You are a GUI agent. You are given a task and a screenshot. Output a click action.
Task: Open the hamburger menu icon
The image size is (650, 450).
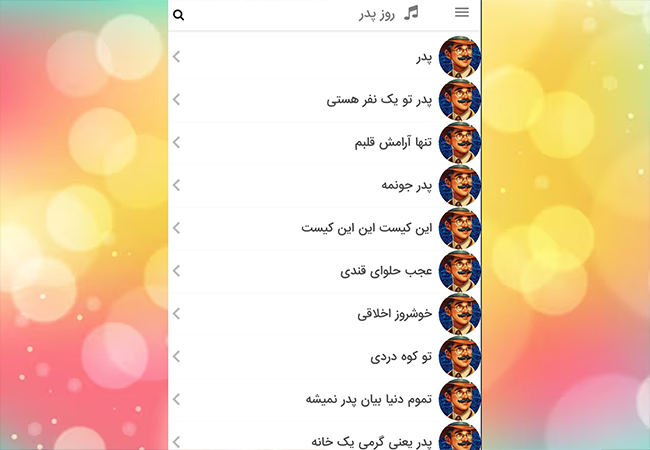pyautogui.click(x=461, y=12)
